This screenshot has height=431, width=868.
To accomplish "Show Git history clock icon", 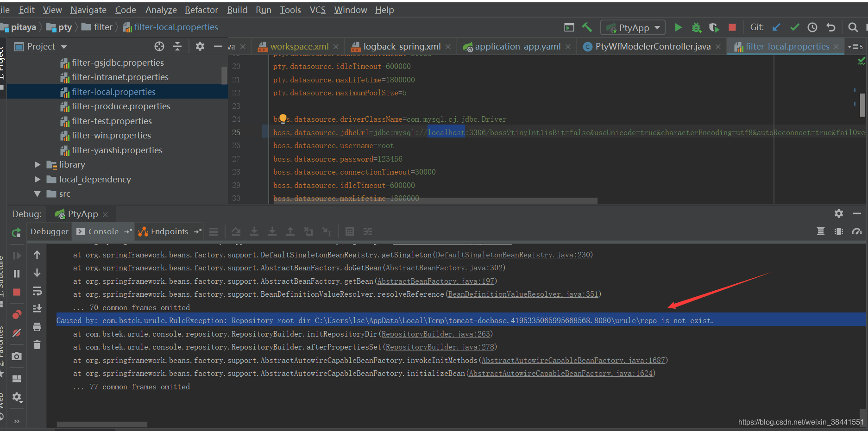I will [x=812, y=28].
